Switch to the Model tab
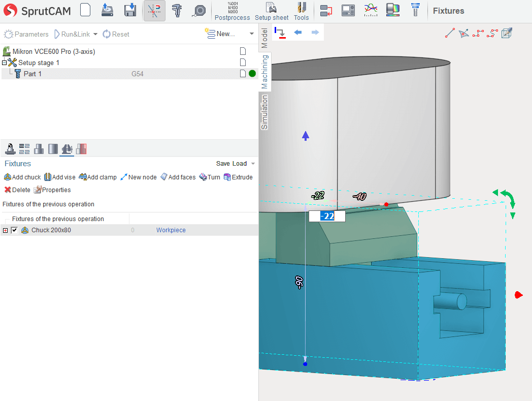The width and height of the screenshot is (532, 401). (x=264, y=38)
